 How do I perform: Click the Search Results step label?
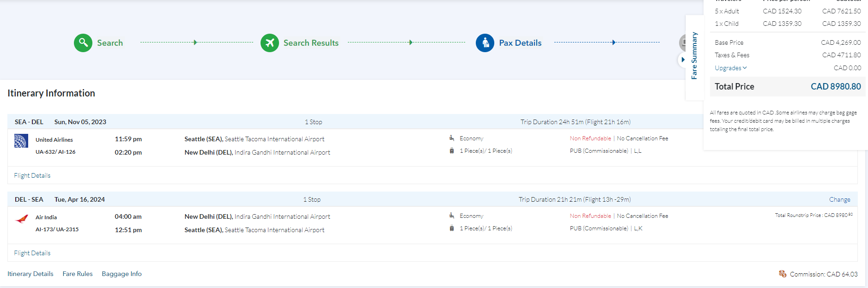coord(311,43)
